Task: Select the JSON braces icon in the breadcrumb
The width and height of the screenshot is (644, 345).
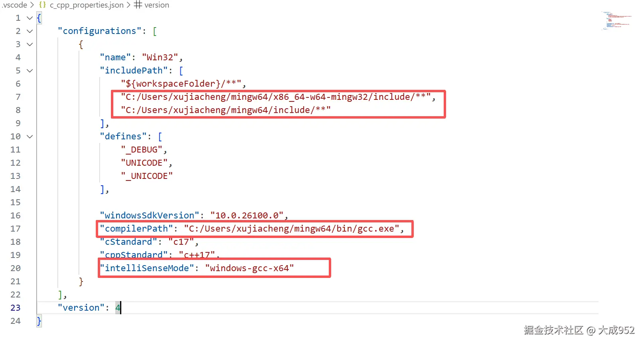Action: (42, 5)
